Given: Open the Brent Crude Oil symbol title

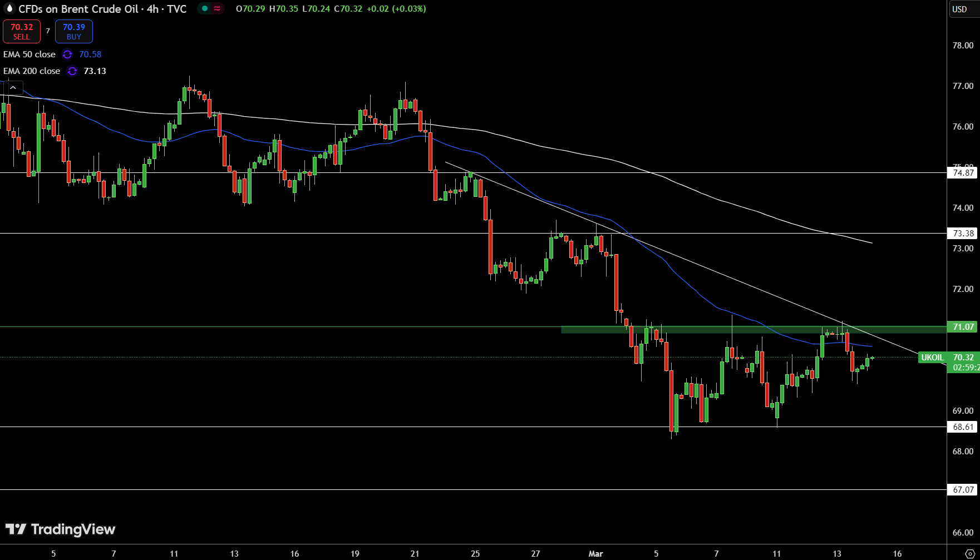Looking at the screenshot, I should pos(102,9).
